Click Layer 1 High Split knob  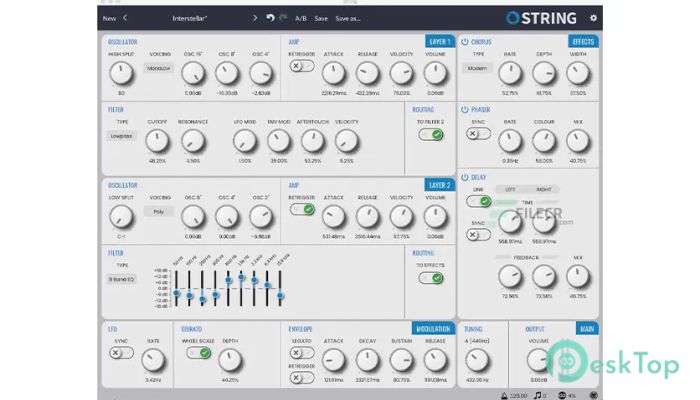[121, 73]
